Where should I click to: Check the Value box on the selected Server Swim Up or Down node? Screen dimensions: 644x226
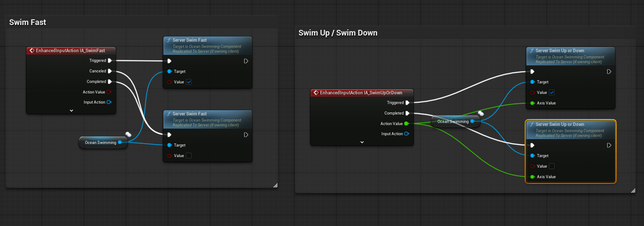click(x=552, y=166)
